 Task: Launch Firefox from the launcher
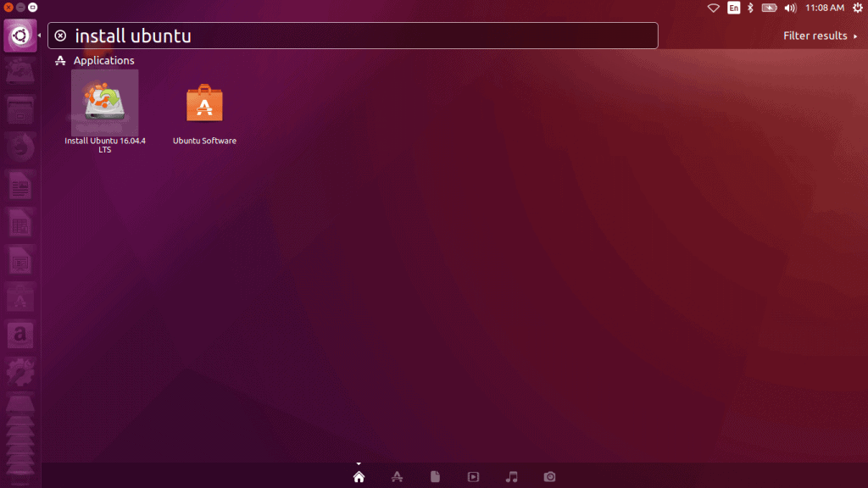(19, 147)
